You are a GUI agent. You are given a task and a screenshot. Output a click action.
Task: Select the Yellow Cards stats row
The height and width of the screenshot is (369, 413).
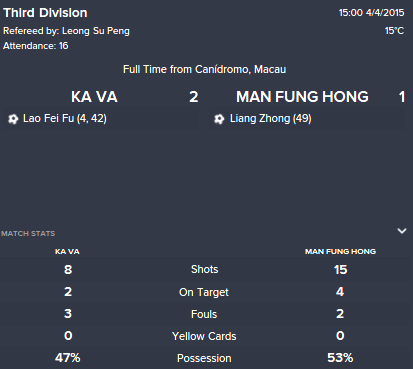click(x=204, y=336)
